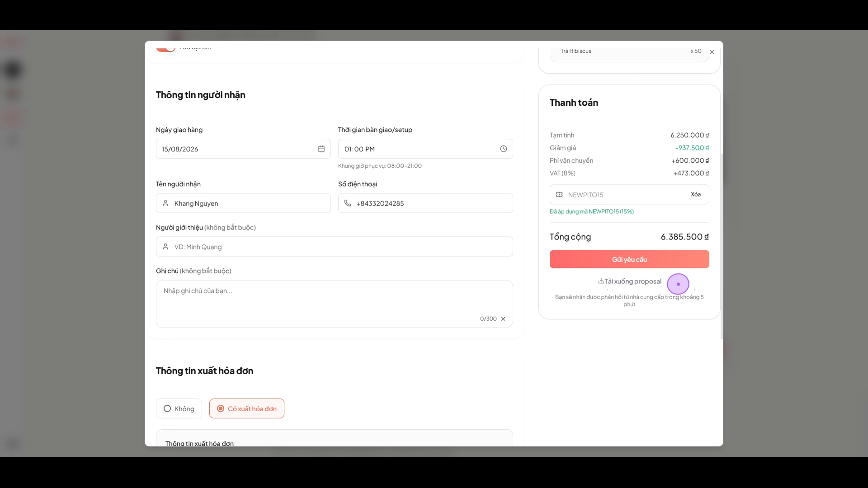Open the delivery date calendar icon
This screenshot has height=488, width=868.
(321, 149)
